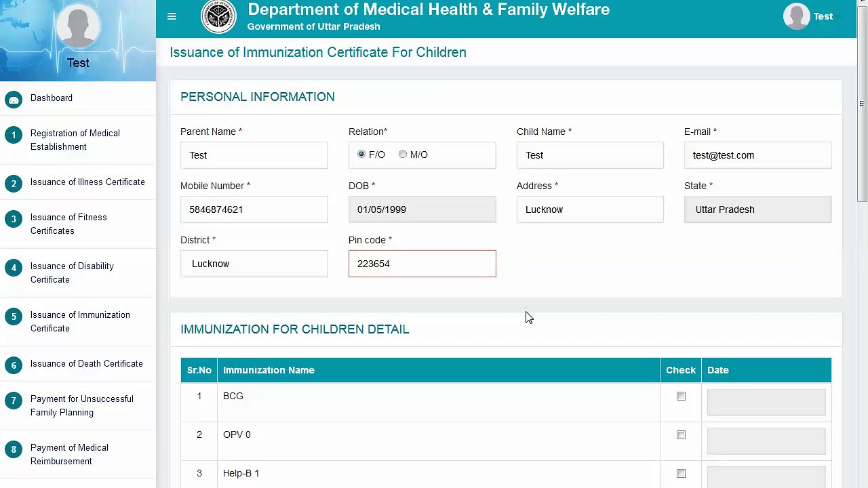Go to Issuance of Fitness Certificates
The height and width of the screenshot is (488, 868).
click(x=68, y=224)
